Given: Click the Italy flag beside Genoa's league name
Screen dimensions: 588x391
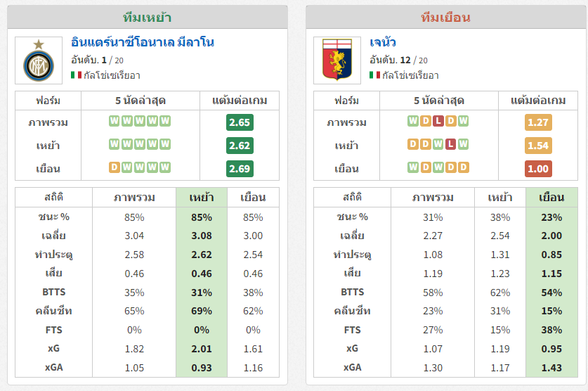Looking at the screenshot, I should tap(374, 75).
